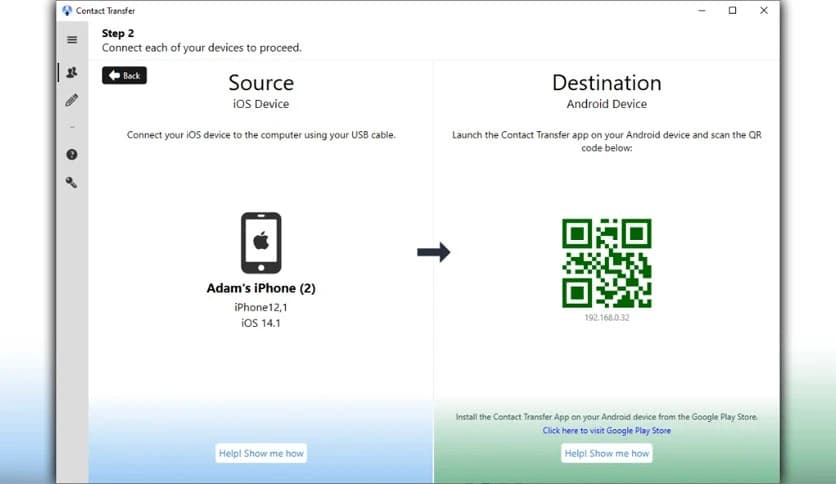
Task: Click the iOS Device subtitle
Action: (261, 104)
